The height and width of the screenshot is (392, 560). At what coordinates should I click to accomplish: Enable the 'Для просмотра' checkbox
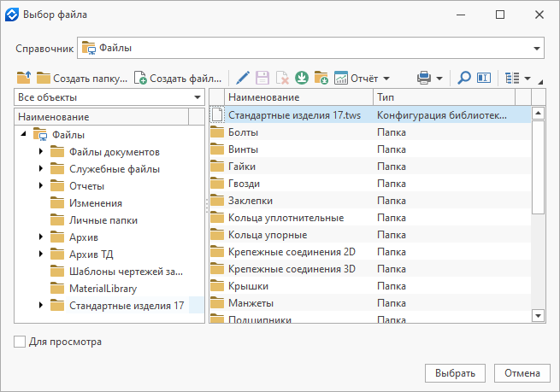tap(20, 342)
